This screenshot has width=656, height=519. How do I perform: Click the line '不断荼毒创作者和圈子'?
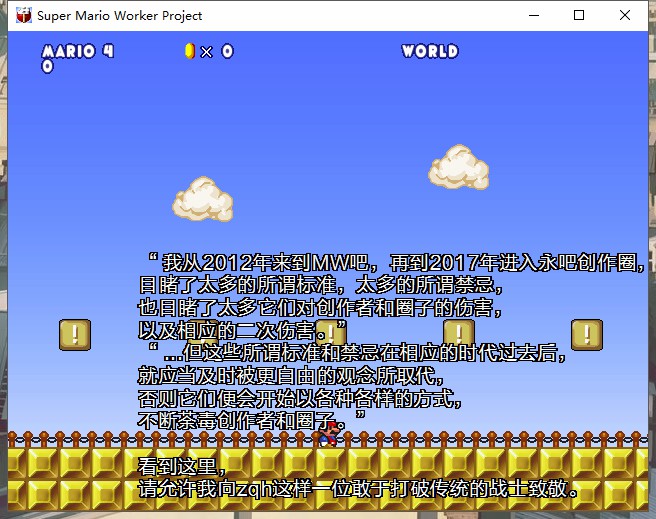coord(252,420)
